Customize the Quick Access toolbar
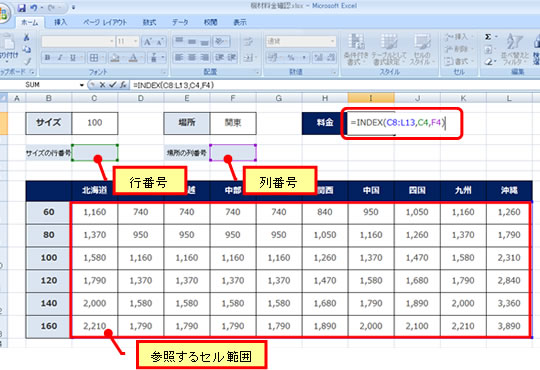This screenshot has width=540, height=370. coord(73,8)
